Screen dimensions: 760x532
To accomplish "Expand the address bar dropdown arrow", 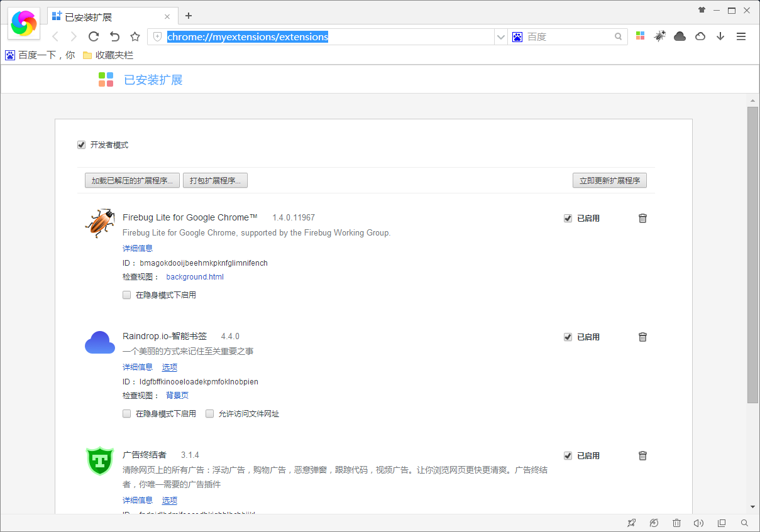I will coord(500,37).
